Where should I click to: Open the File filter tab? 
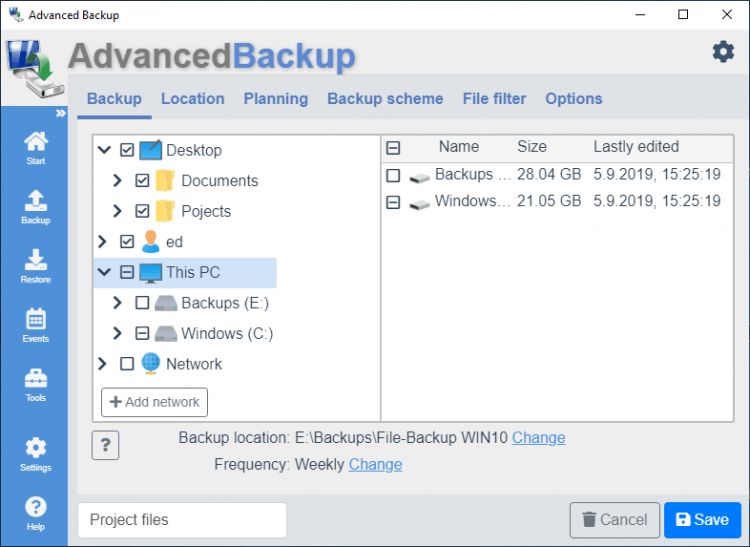point(494,99)
